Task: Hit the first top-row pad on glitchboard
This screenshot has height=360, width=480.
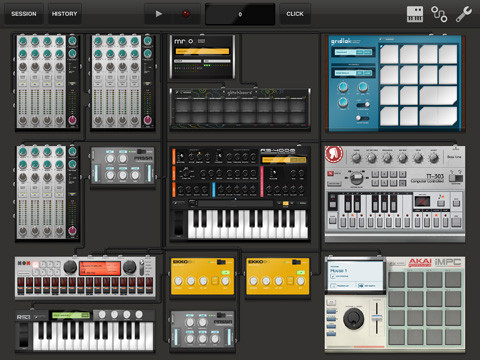Action: tap(183, 106)
